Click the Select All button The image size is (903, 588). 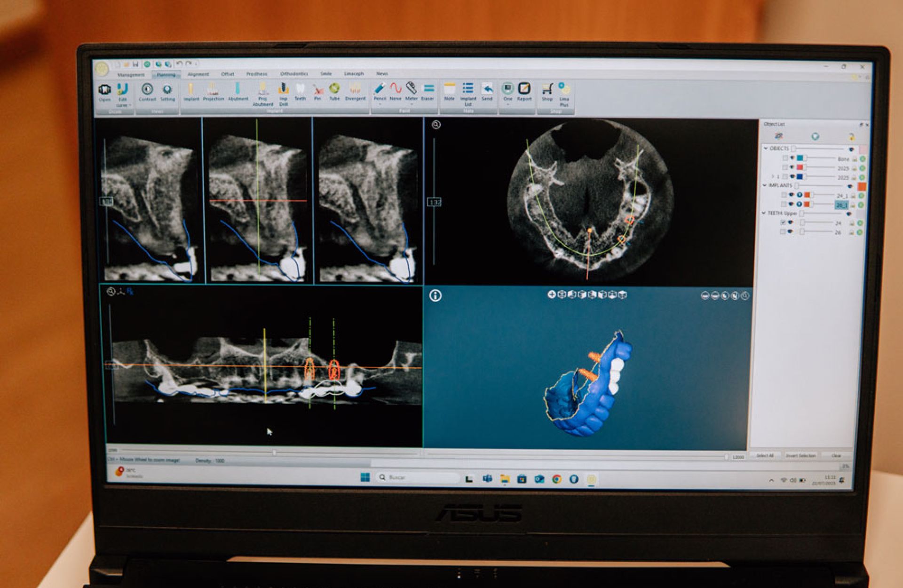click(x=765, y=455)
